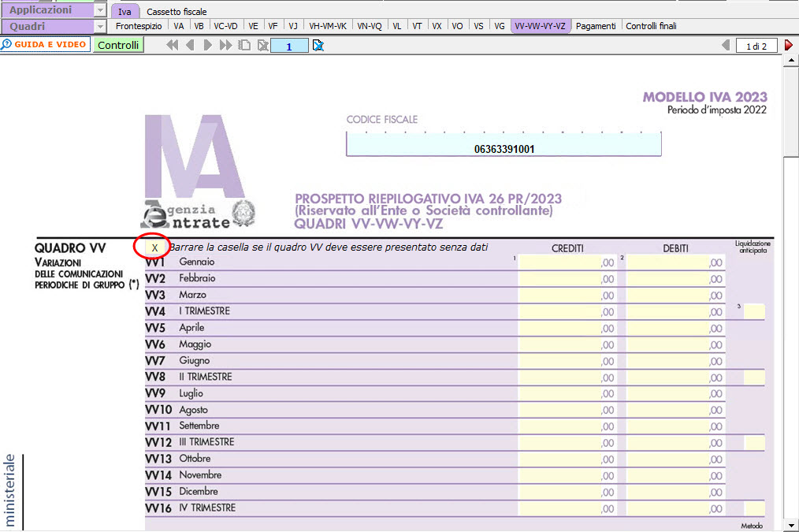The width and height of the screenshot is (799, 532).
Task: Click the blue X page icon
Action: point(318,46)
